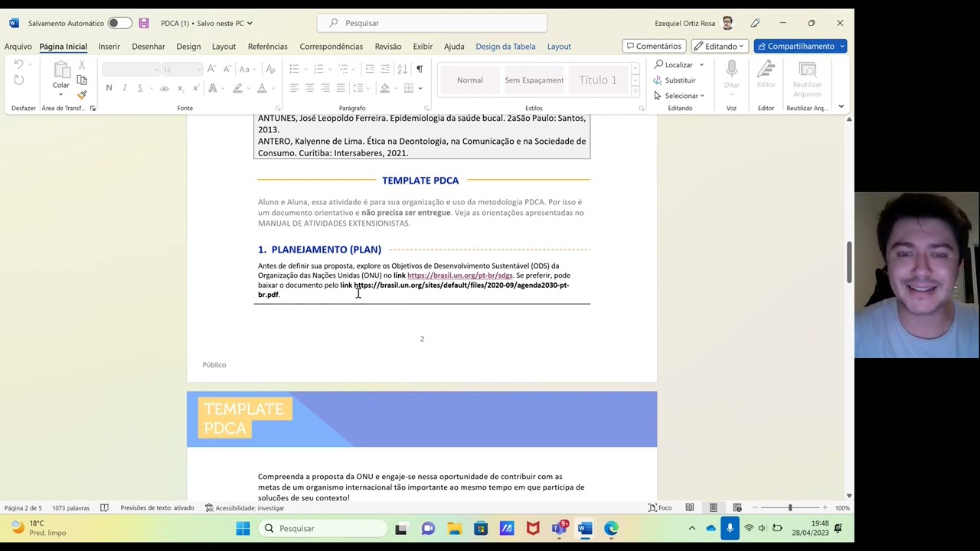980x551 pixels.
Task: Click the Compartilhamento button
Action: tap(800, 46)
